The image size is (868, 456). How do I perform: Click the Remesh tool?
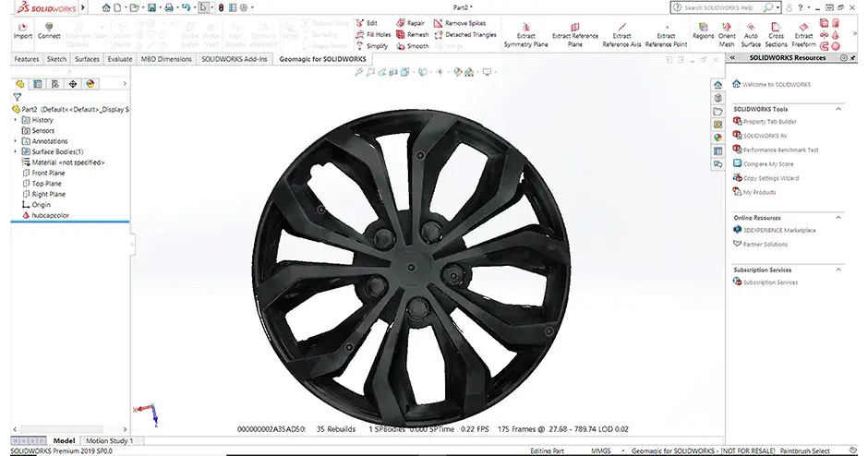(x=412, y=34)
